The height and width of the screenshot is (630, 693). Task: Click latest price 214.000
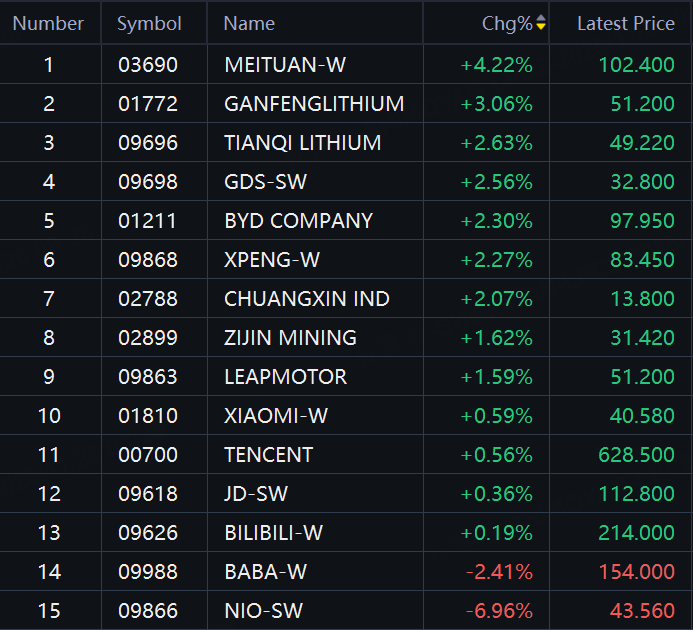(636, 533)
